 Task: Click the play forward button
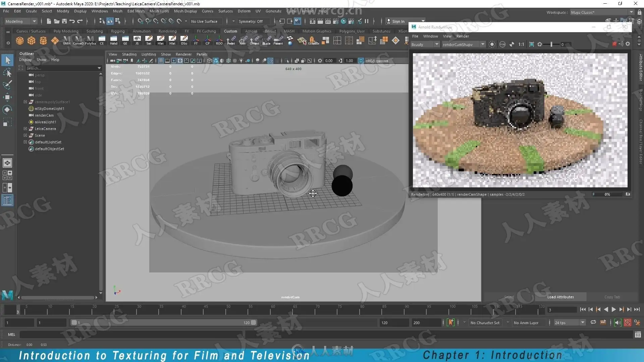coord(613,310)
